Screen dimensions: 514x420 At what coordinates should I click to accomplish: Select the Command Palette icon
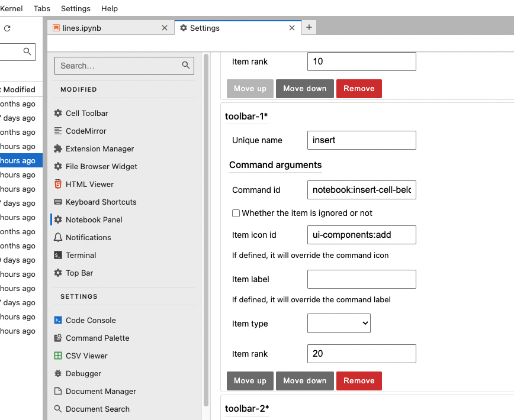57,338
